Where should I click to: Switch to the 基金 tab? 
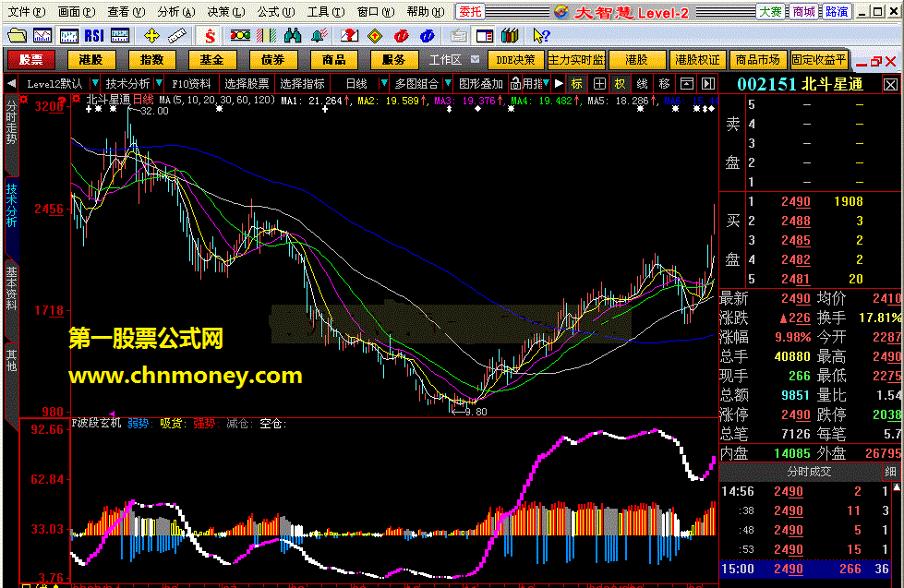pyautogui.click(x=211, y=60)
